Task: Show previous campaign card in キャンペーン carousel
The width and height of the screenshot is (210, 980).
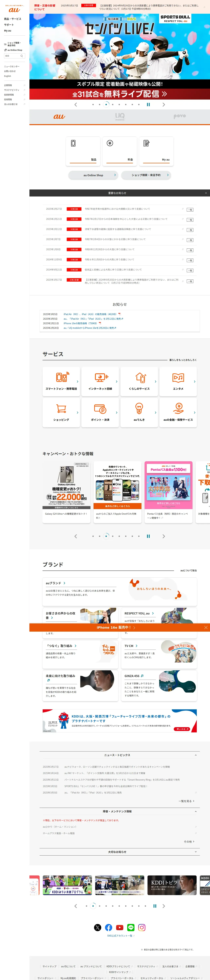Action: 75,536
